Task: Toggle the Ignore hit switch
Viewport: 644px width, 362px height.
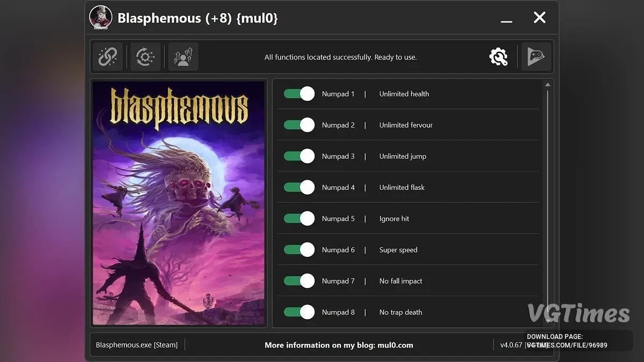Action: point(299,218)
